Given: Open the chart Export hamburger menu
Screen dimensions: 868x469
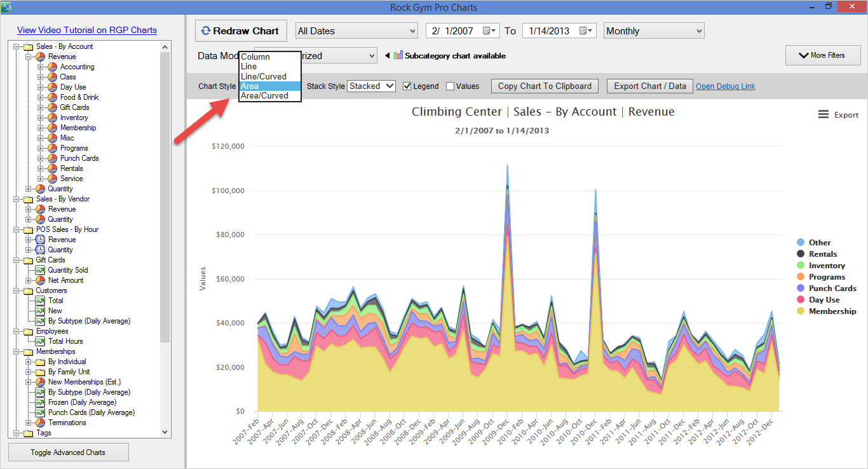Looking at the screenshot, I should tap(823, 114).
